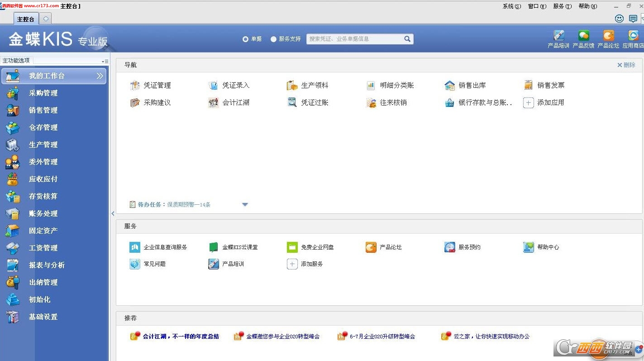The height and width of the screenshot is (361, 644).
Task: Select 销售管理 in sidebar
Action: 54,110
